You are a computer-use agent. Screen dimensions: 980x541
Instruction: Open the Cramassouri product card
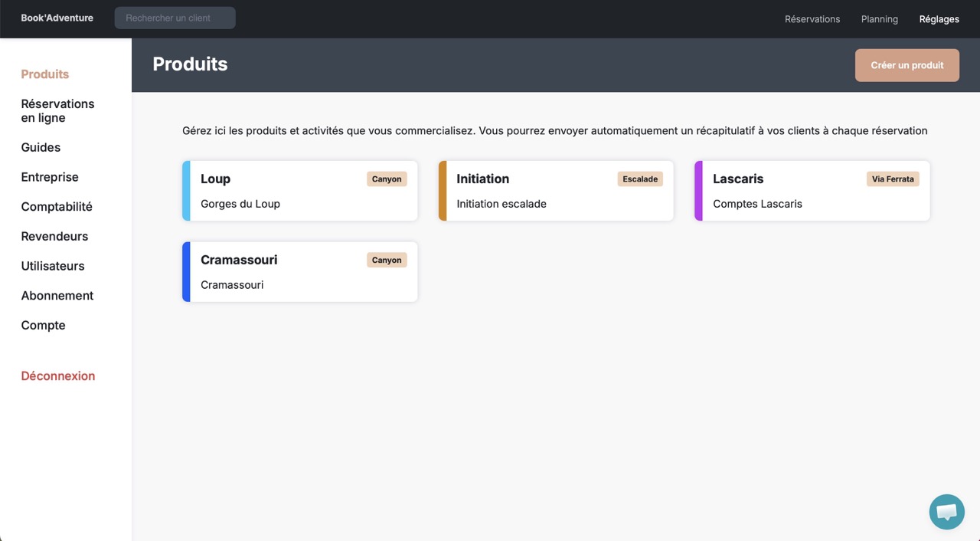point(300,272)
